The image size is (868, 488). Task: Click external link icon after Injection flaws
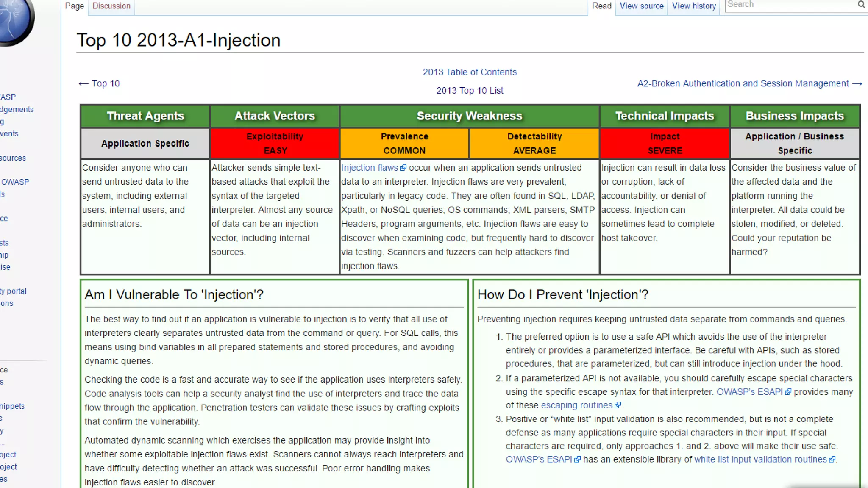403,168
